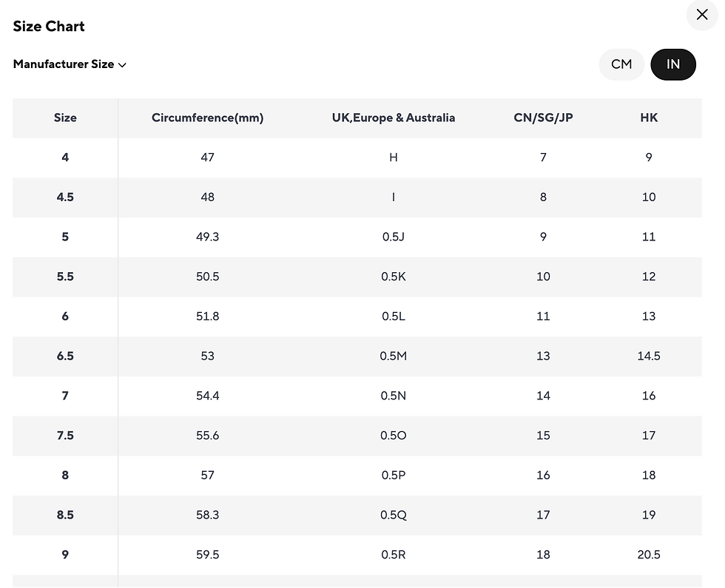725x588 pixels.
Task: Switch units to CM
Action: tap(621, 64)
